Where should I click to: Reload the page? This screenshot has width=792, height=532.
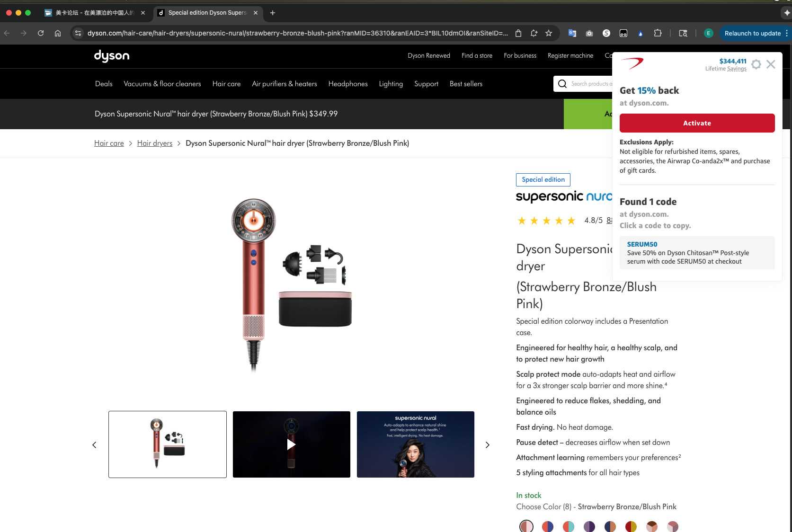pyautogui.click(x=41, y=33)
